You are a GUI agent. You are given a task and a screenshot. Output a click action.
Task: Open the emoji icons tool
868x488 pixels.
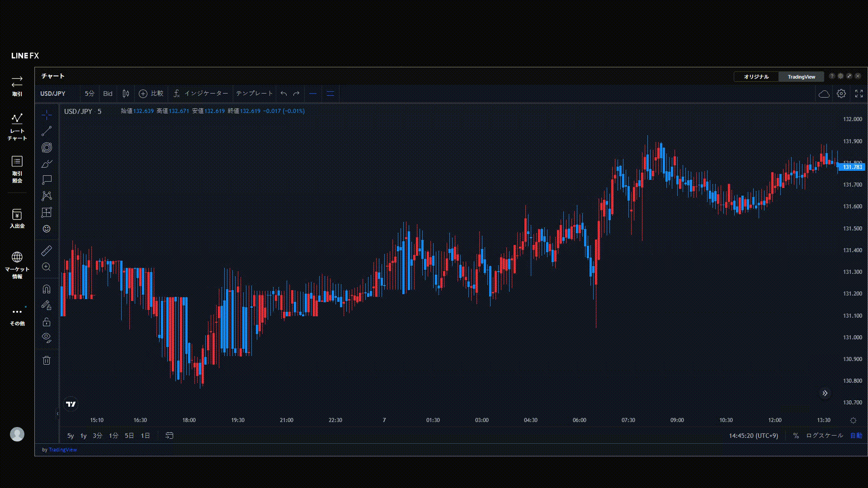tap(47, 229)
